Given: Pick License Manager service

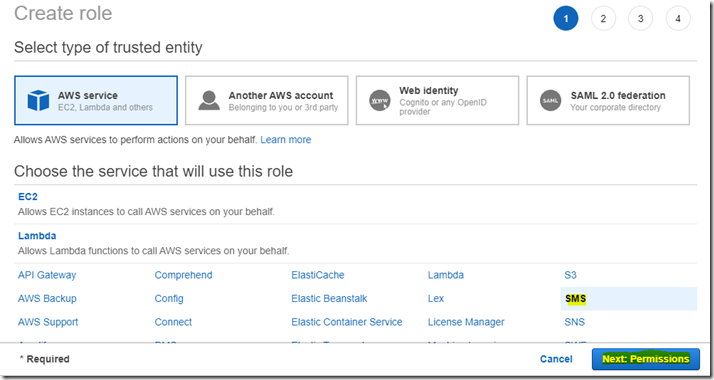Looking at the screenshot, I should 466,322.
